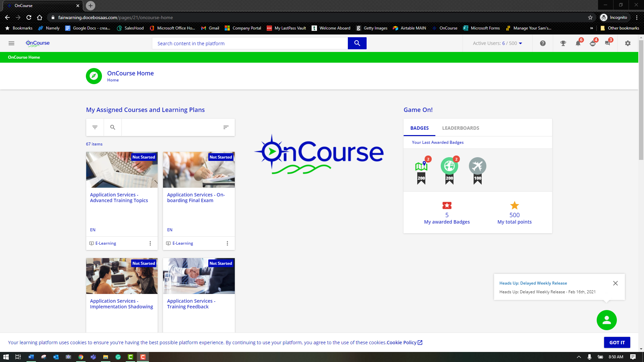Dismiss the Delayed Weekly Release notification

click(x=615, y=283)
